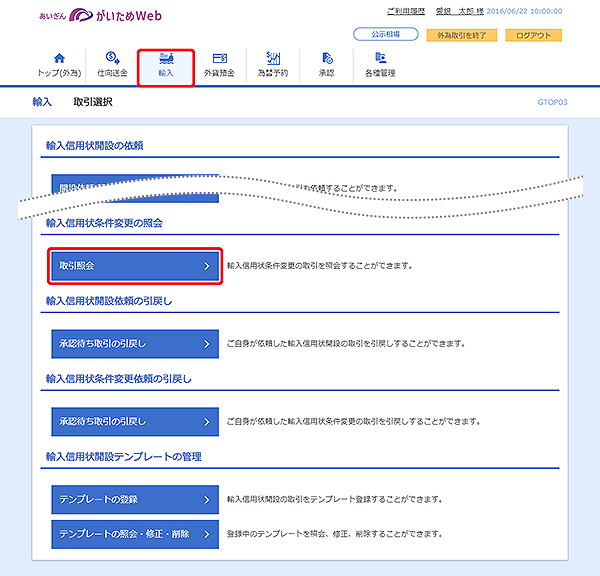Select the 輸入 import icon
The height and width of the screenshot is (576, 600).
166,58
